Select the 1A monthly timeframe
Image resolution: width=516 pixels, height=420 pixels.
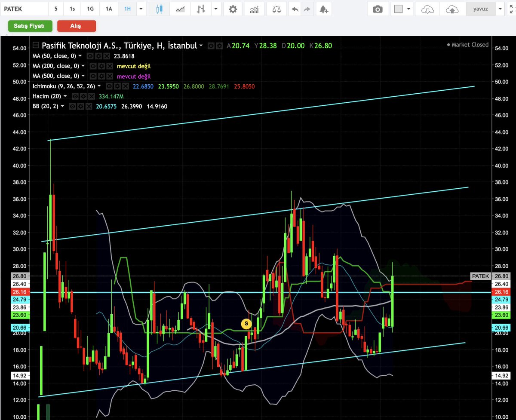pos(109,9)
